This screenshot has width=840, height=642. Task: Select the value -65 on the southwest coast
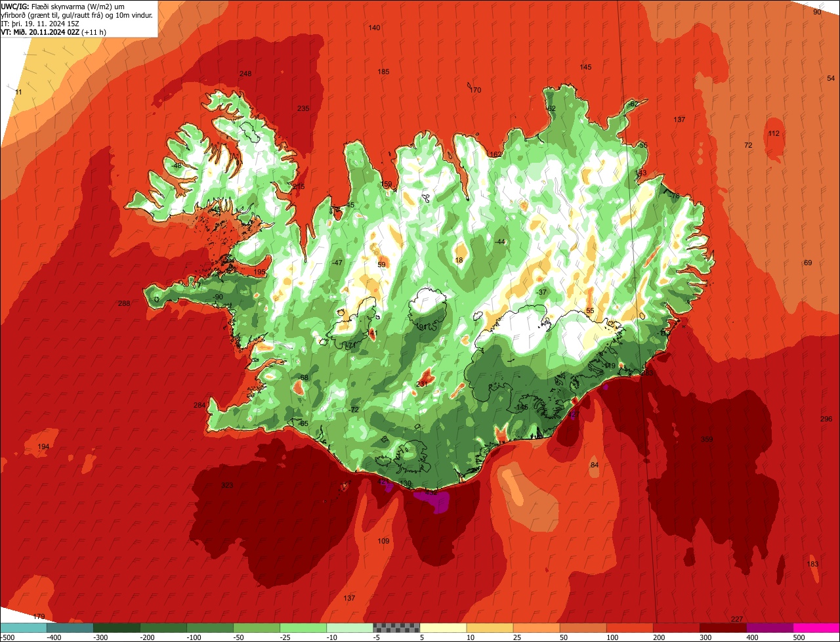[x=303, y=423]
